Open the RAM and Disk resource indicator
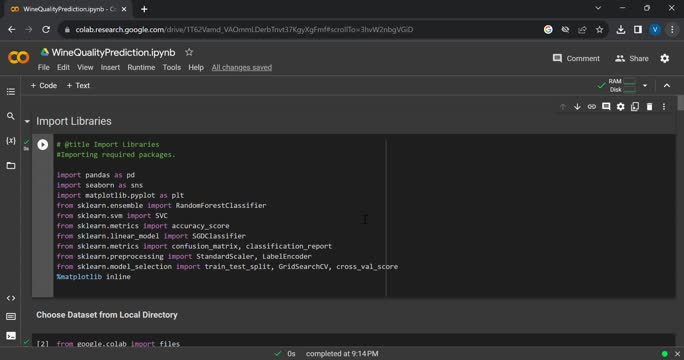Screen dimensions: 684x360 622,86
